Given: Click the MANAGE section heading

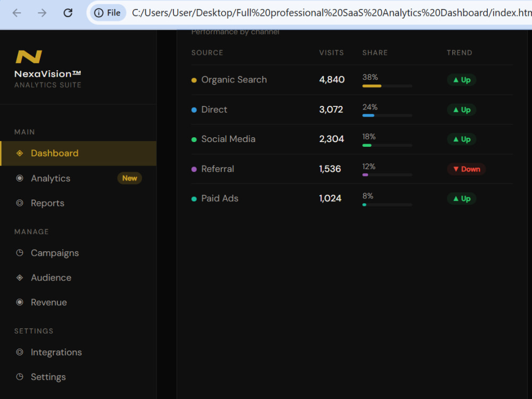Looking at the screenshot, I should (31, 232).
